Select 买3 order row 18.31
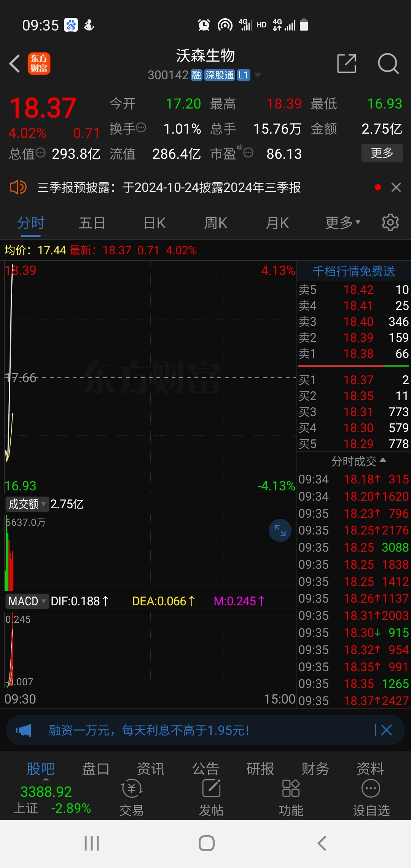Viewport: 411px width, 868px height. pyautogui.click(x=354, y=412)
